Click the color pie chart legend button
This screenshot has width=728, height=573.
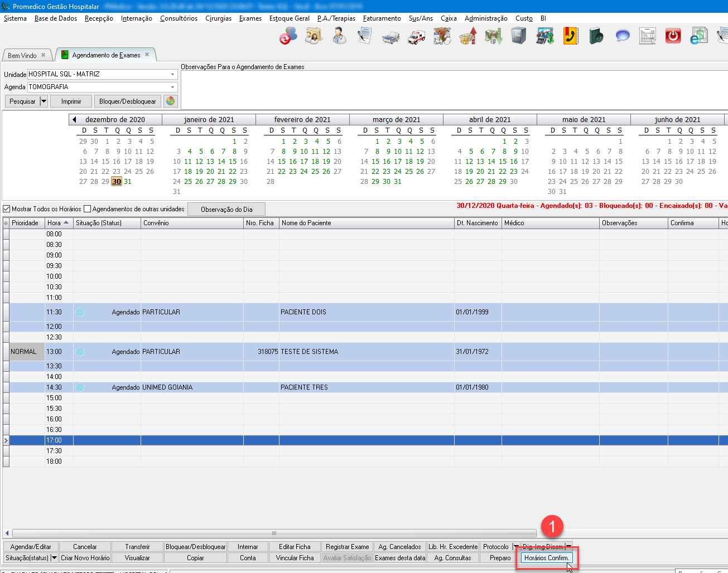pyautogui.click(x=171, y=101)
